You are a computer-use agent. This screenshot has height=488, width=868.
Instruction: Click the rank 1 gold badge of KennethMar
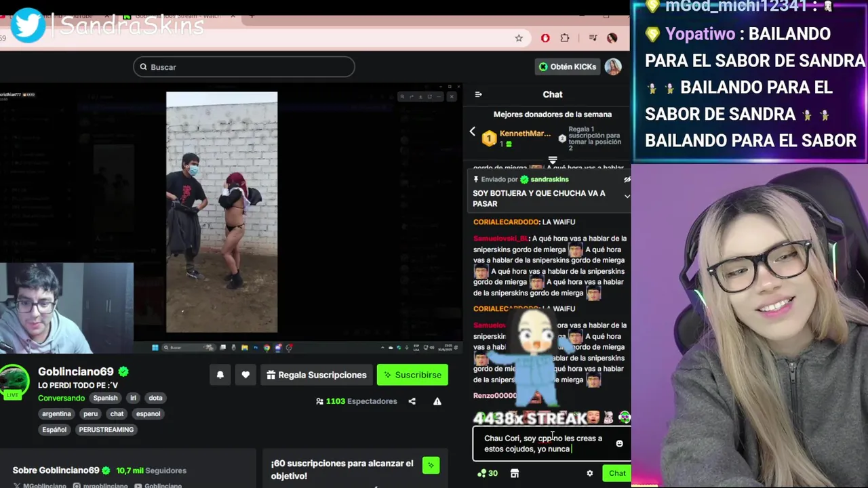click(489, 139)
